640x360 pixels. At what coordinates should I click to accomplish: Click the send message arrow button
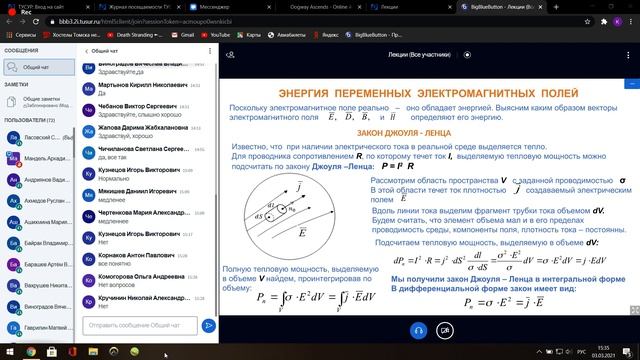click(209, 326)
